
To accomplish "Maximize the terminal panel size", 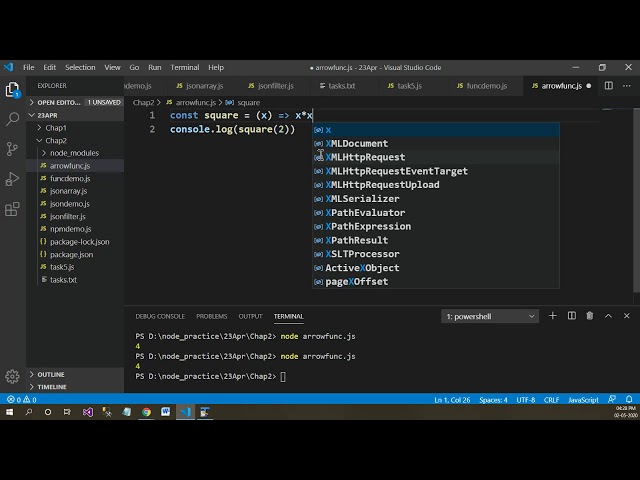I will [x=608, y=316].
